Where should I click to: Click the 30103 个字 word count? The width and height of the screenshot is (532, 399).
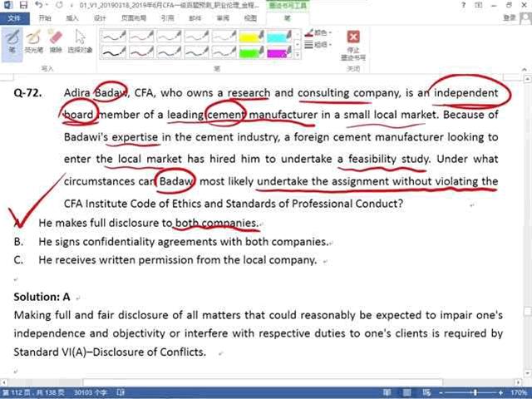tap(91, 393)
